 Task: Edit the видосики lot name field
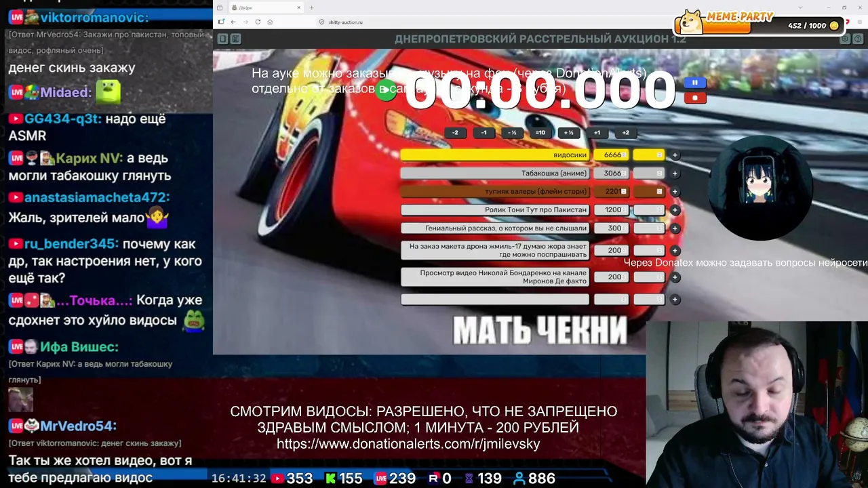point(495,155)
